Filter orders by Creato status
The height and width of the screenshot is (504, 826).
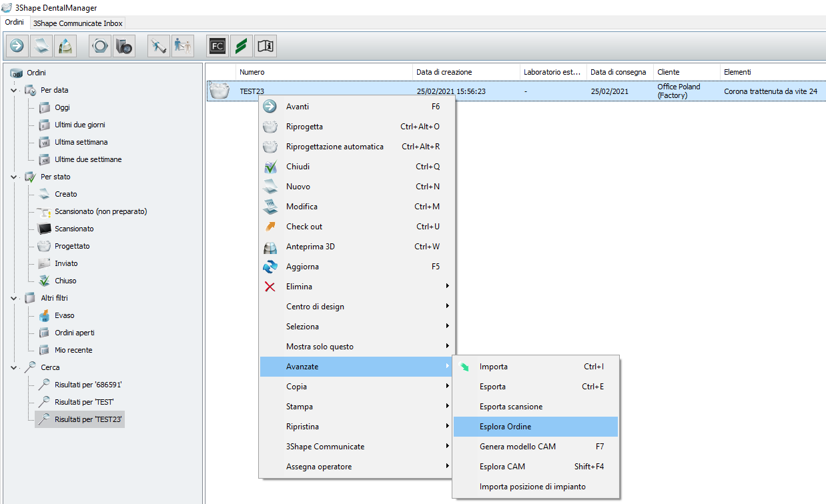click(65, 194)
